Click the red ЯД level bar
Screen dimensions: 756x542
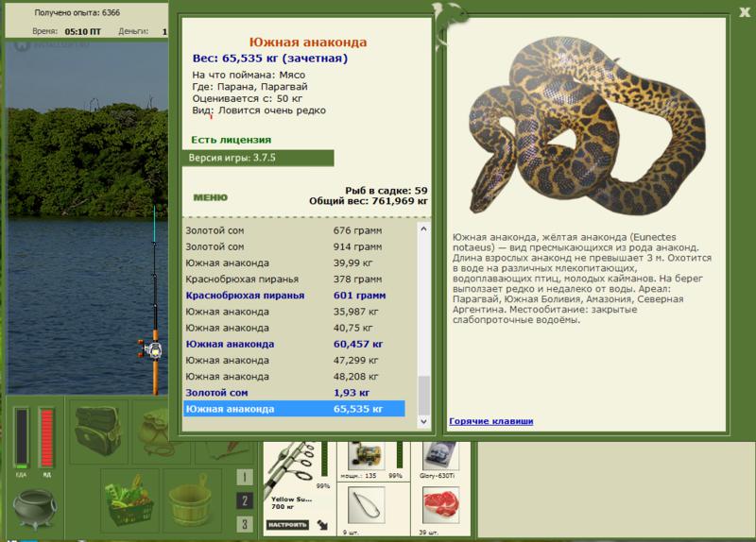[46, 437]
